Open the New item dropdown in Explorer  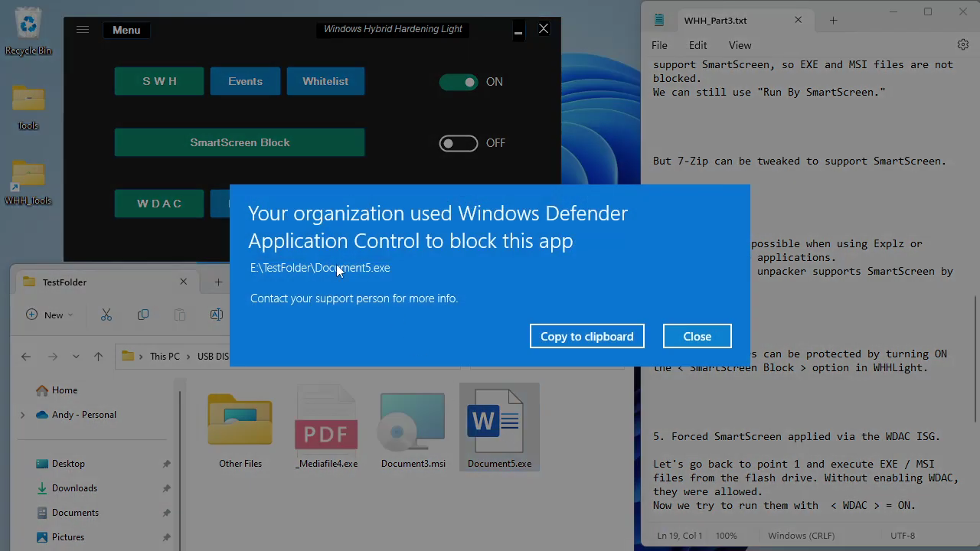50,315
